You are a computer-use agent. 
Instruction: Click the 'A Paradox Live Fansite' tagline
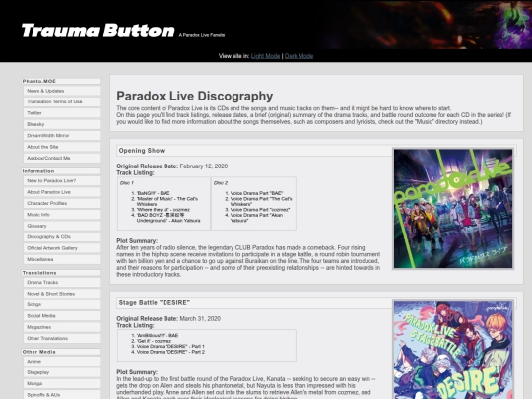pos(202,35)
